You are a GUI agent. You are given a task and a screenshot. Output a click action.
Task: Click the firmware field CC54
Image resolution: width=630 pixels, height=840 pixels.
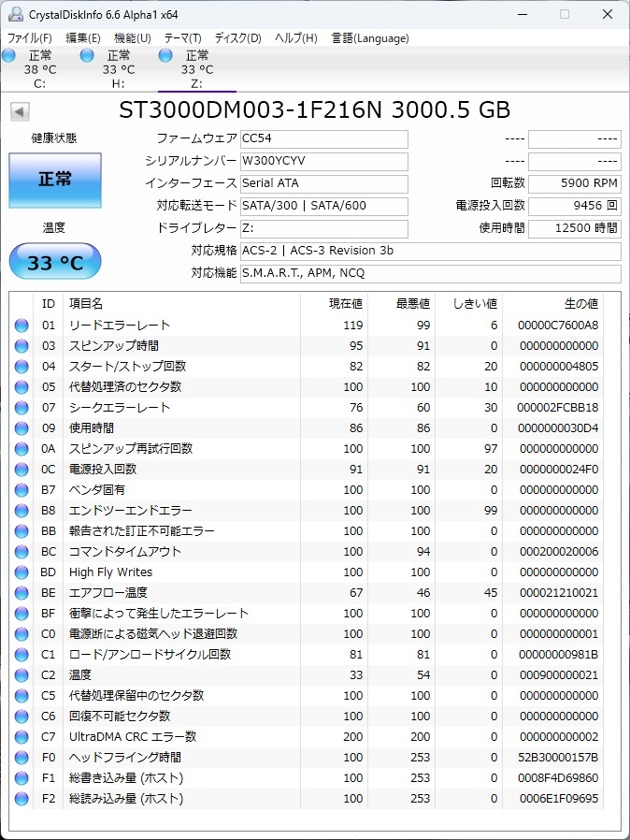[323, 138]
